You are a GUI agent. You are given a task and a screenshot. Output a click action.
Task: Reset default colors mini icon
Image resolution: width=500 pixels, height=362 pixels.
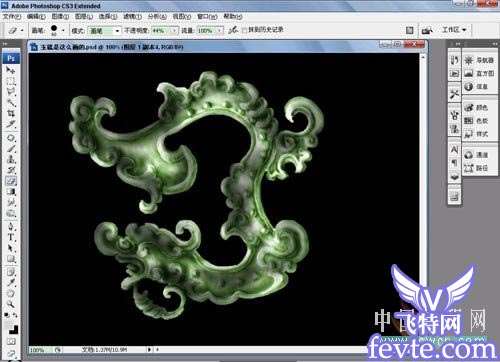pos(7,315)
